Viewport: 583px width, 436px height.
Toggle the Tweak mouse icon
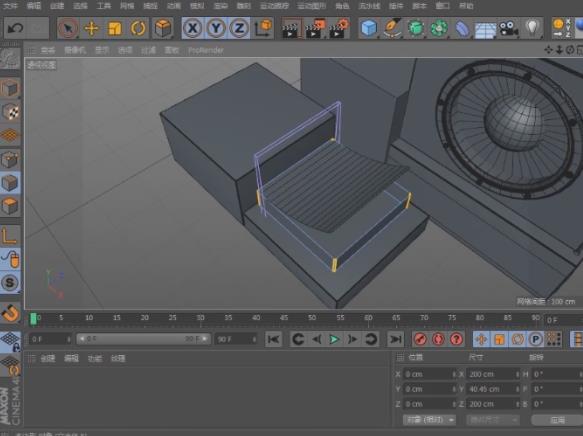point(10,259)
